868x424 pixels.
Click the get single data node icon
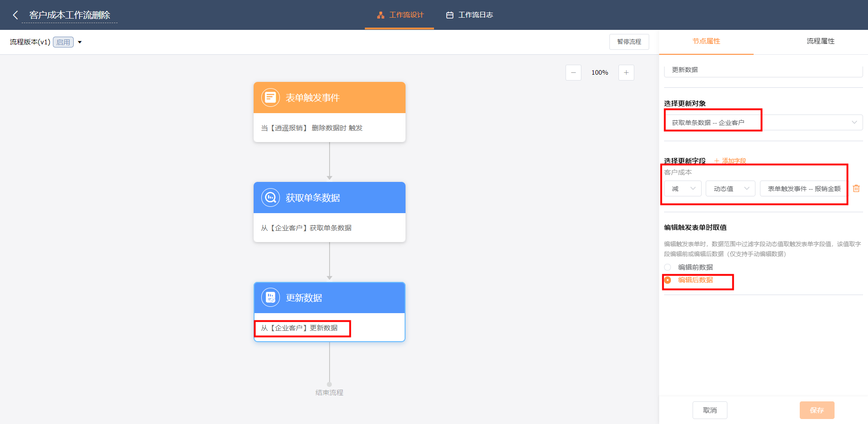pyautogui.click(x=270, y=197)
